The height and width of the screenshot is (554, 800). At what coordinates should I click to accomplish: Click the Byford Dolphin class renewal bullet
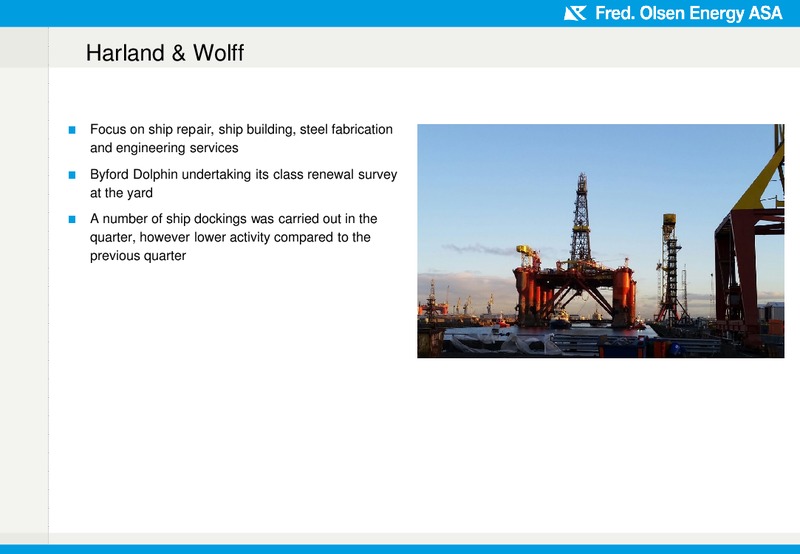pos(243,183)
